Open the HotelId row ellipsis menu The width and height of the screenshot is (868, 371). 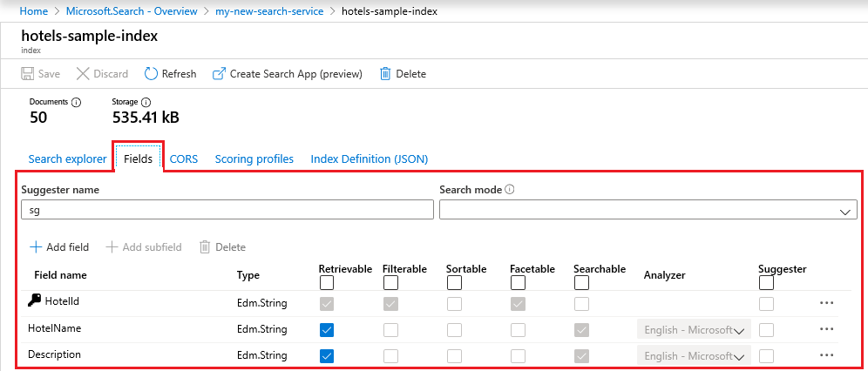(x=827, y=303)
